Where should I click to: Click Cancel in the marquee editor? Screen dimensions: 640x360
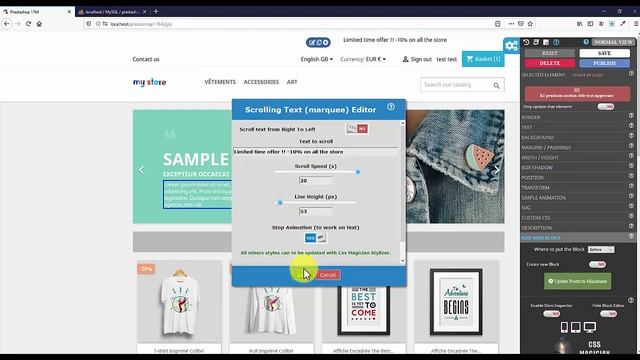tap(328, 275)
